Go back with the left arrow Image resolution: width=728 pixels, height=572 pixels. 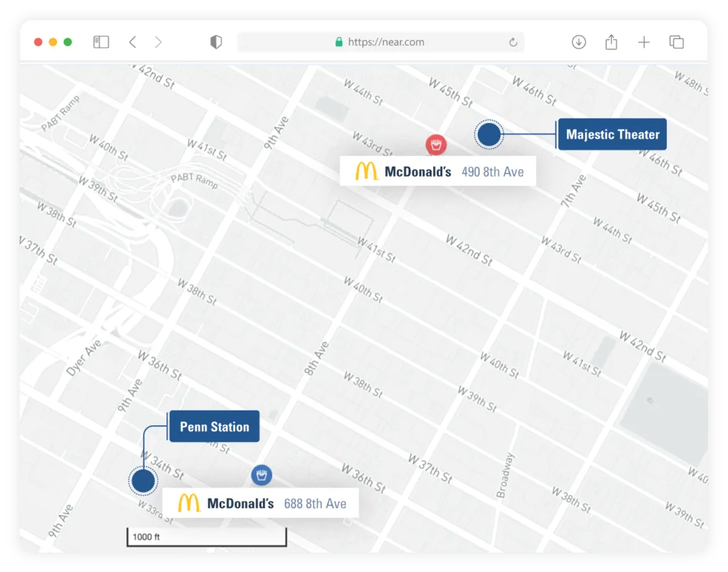pyautogui.click(x=133, y=42)
